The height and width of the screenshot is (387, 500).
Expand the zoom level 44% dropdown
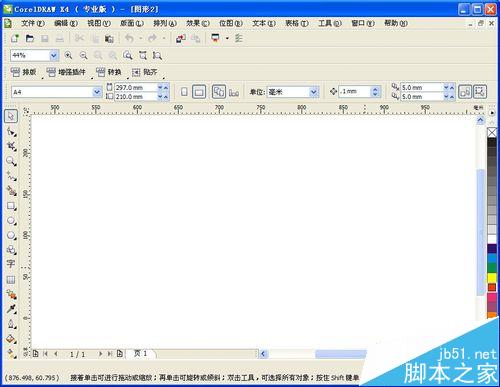pyautogui.click(x=54, y=55)
